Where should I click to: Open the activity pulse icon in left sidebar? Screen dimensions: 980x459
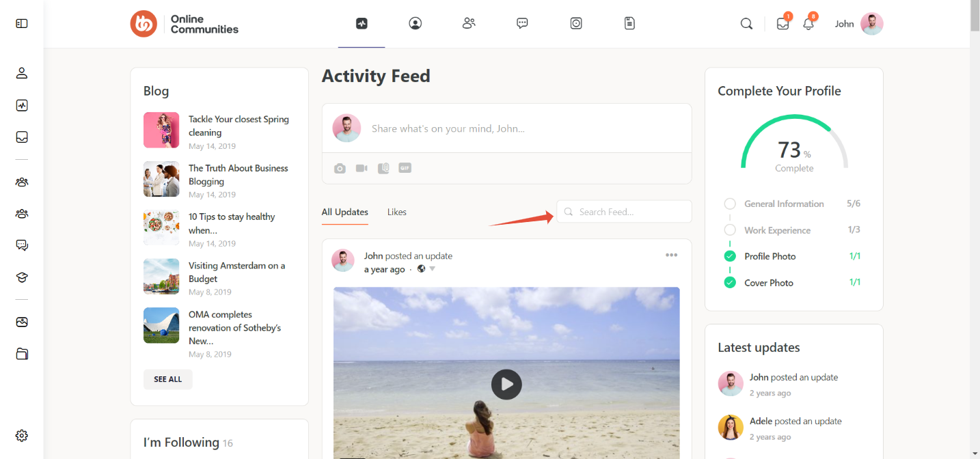22,105
